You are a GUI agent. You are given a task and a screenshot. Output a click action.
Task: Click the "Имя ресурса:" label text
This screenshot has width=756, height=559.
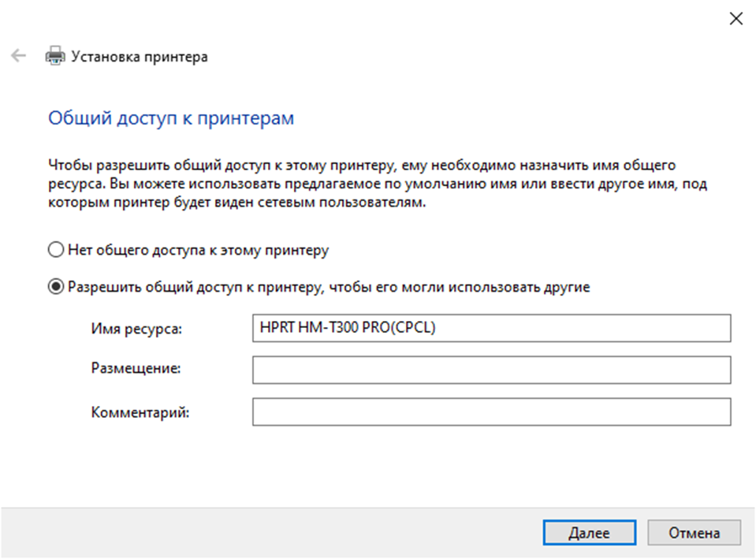136,328
